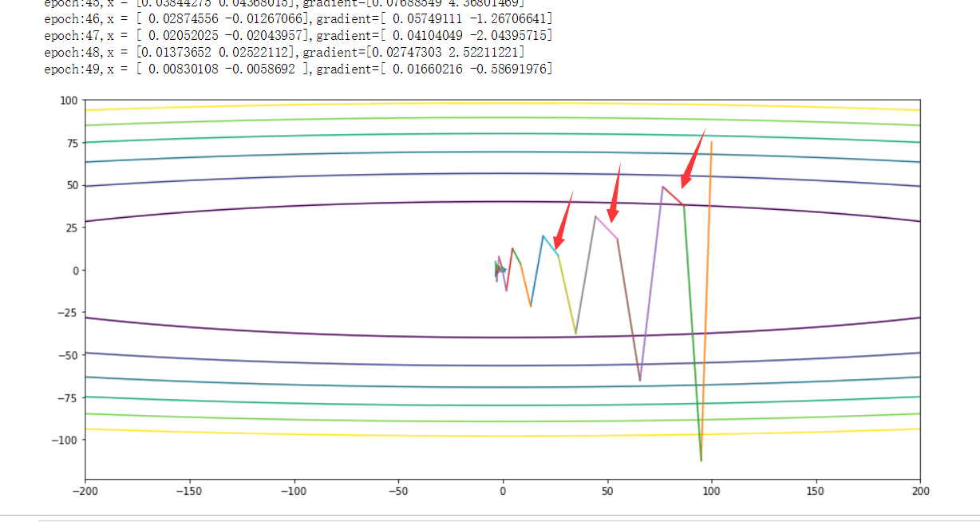The height and width of the screenshot is (522, 980).
Task: Click the y-axis tick label -25
Action: (69, 313)
